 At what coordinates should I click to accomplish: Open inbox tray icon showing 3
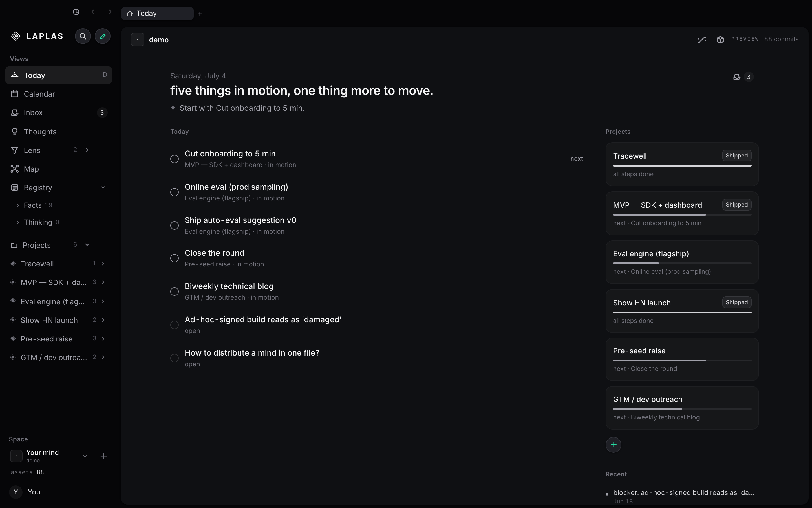(736, 77)
